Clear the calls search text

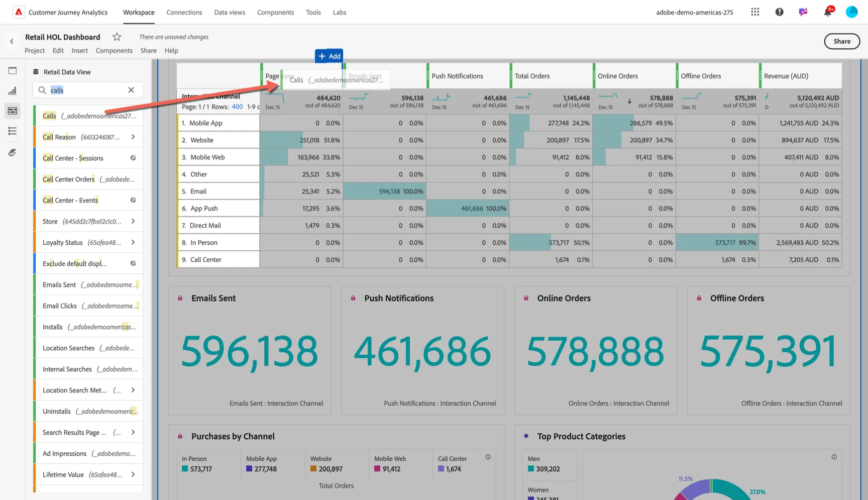[x=131, y=90]
